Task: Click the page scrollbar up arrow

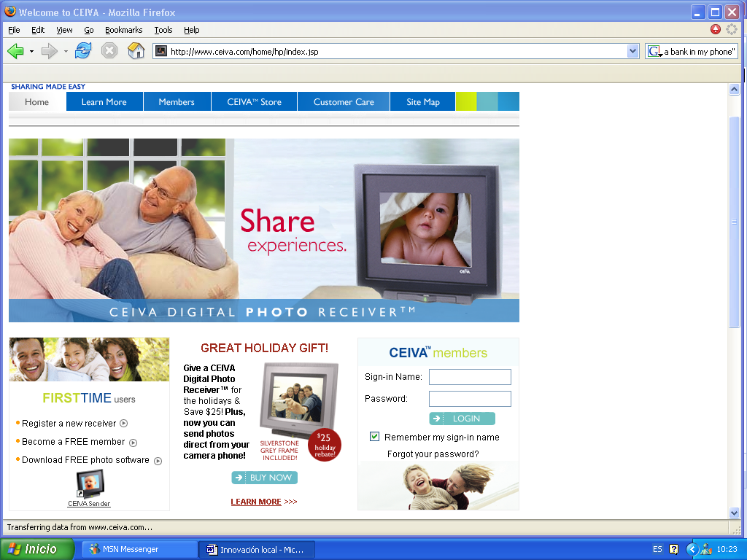Action: point(734,89)
